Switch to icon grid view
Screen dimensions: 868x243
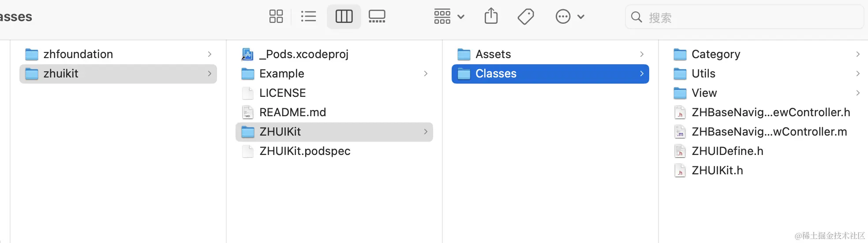[x=276, y=17]
